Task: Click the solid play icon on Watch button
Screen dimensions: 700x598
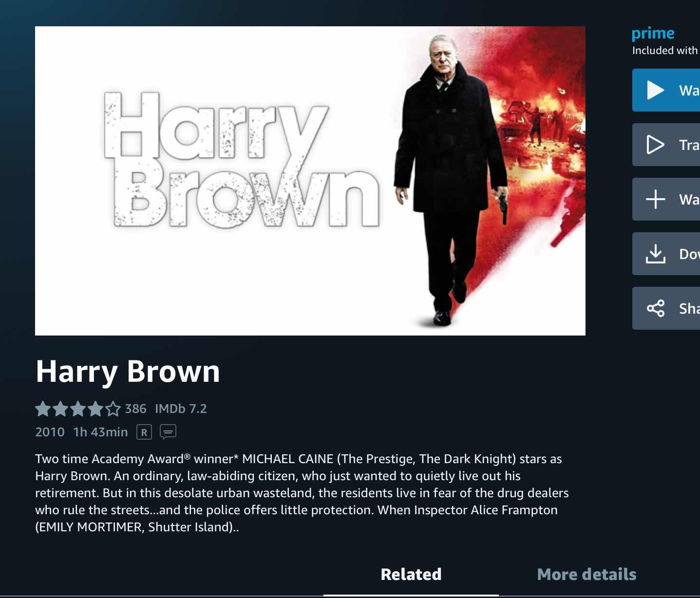Action: point(655,90)
